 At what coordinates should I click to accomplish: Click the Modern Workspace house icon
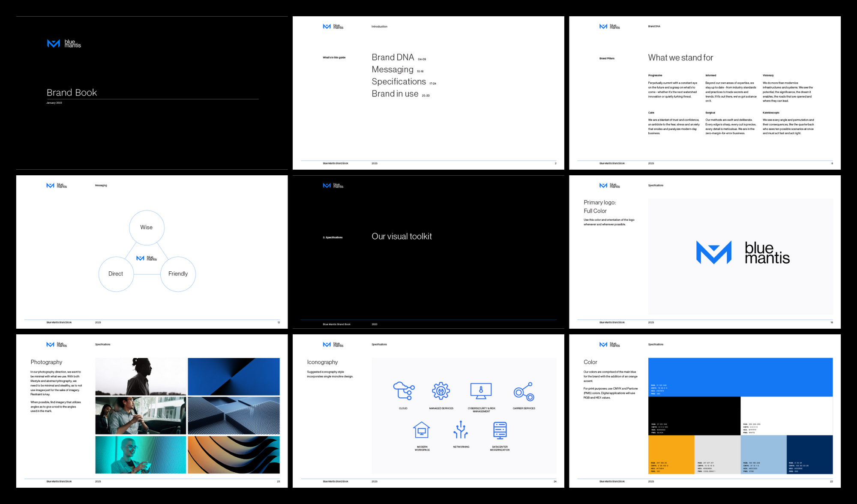[422, 430]
